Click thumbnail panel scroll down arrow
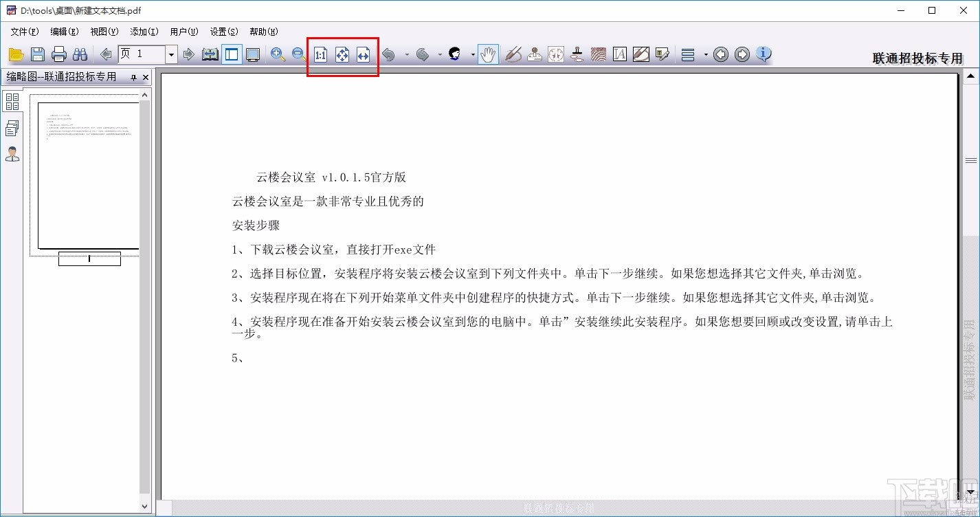 [145, 507]
